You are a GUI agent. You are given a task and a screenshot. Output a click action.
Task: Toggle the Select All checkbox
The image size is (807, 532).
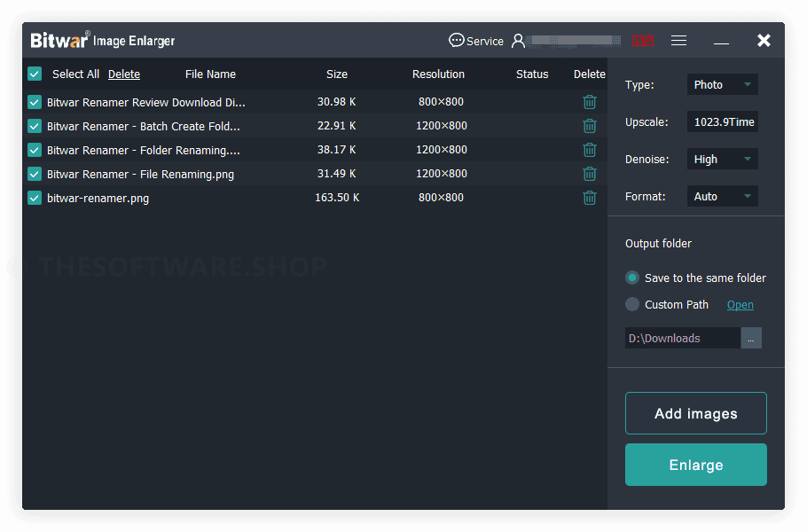[35, 74]
